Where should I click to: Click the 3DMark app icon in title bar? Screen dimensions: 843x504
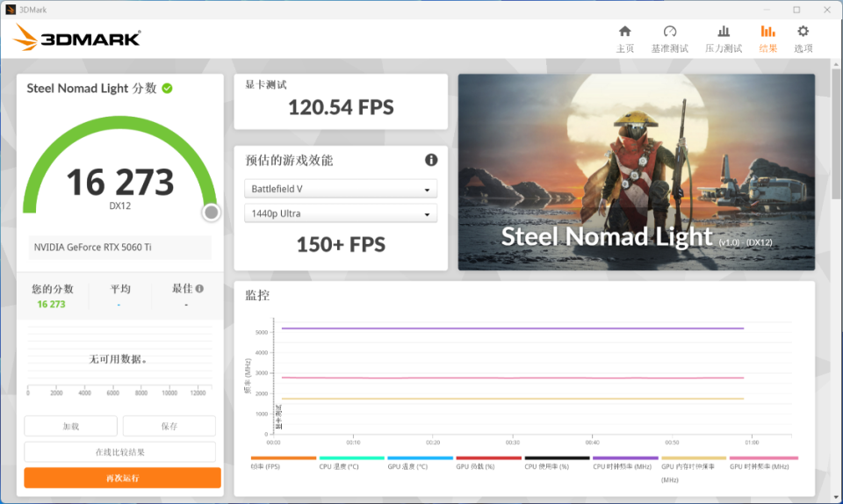pyautogui.click(x=10, y=10)
